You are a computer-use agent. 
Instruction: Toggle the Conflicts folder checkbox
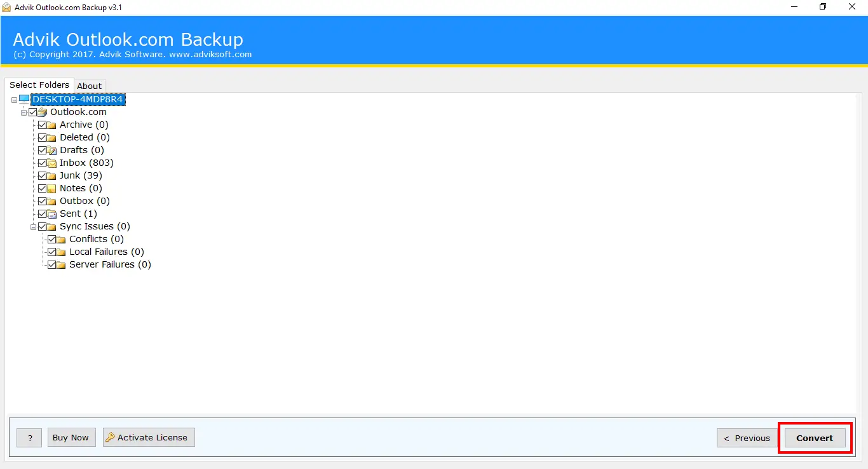click(52, 239)
